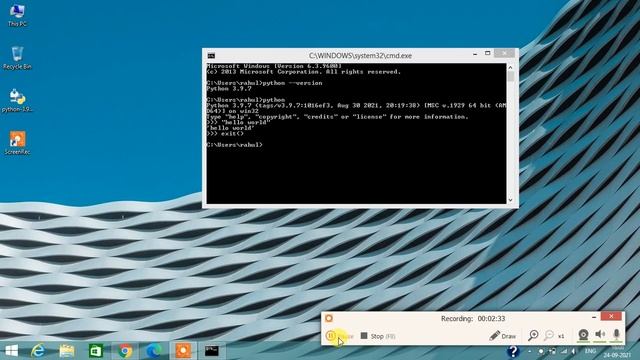Click the 'Python 3.9.7' output line

[229, 89]
